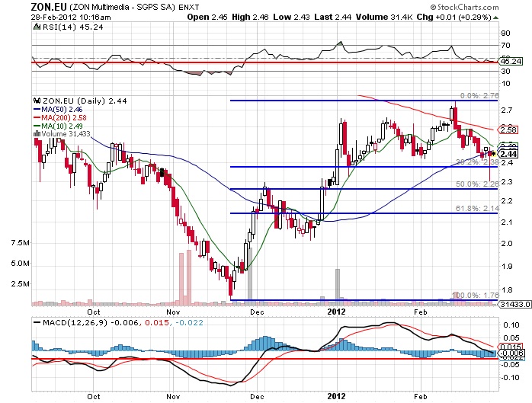
Task: Click the ENXT exchange label
Action: pyautogui.click(x=189, y=7)
